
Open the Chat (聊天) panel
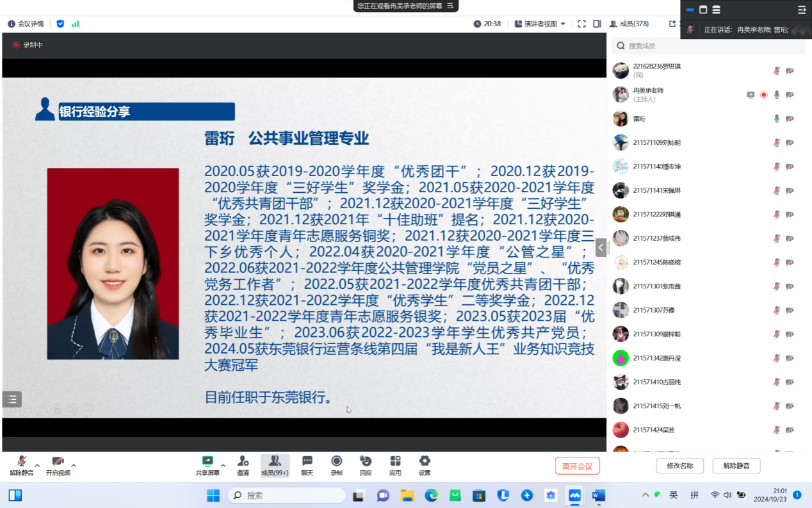tap(307, 465)
